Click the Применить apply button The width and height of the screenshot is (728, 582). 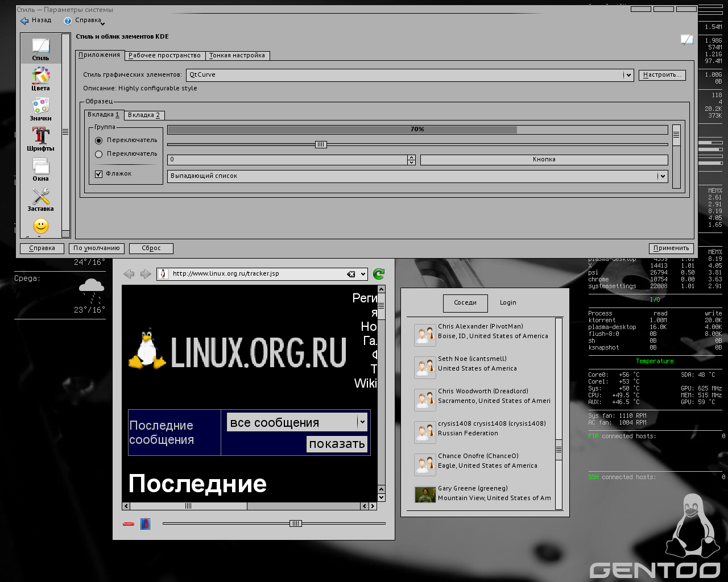pos(671,248)
